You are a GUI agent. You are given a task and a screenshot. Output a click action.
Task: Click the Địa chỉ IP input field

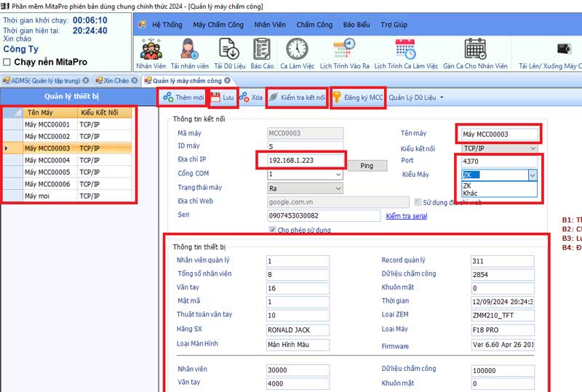(300, 161)
